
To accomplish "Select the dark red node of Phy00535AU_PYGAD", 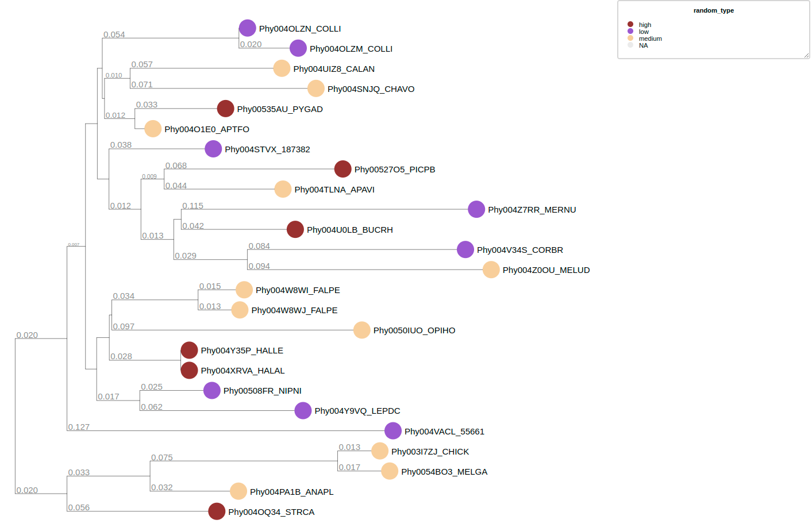I will [x=225, y=109].
